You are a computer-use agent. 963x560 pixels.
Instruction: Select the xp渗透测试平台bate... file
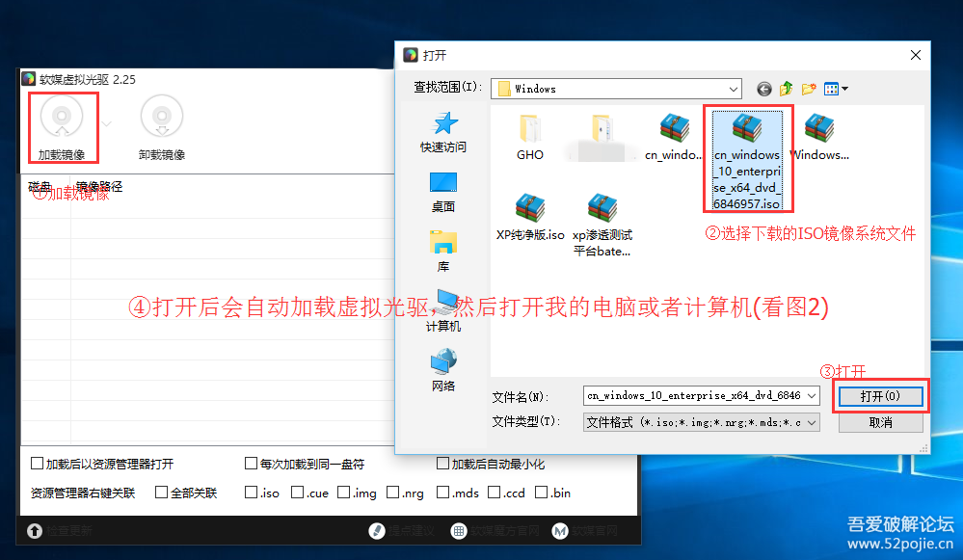point(602,226)
